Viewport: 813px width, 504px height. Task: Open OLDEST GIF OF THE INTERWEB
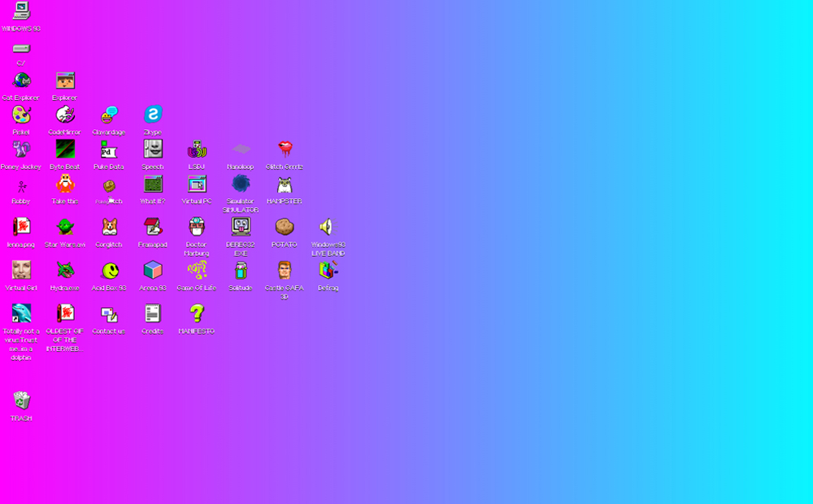[65, 313]
